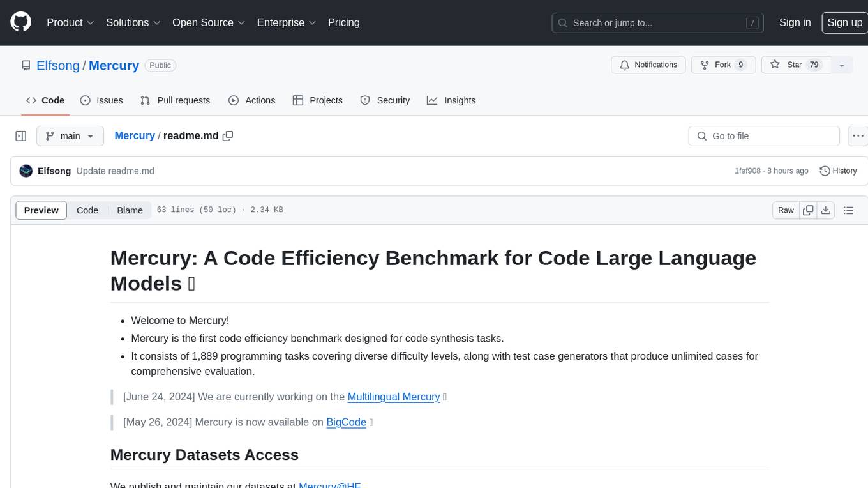Star the Mercury repository
The width and height of the screenshot is (868, 488).
tap(795, 65)
